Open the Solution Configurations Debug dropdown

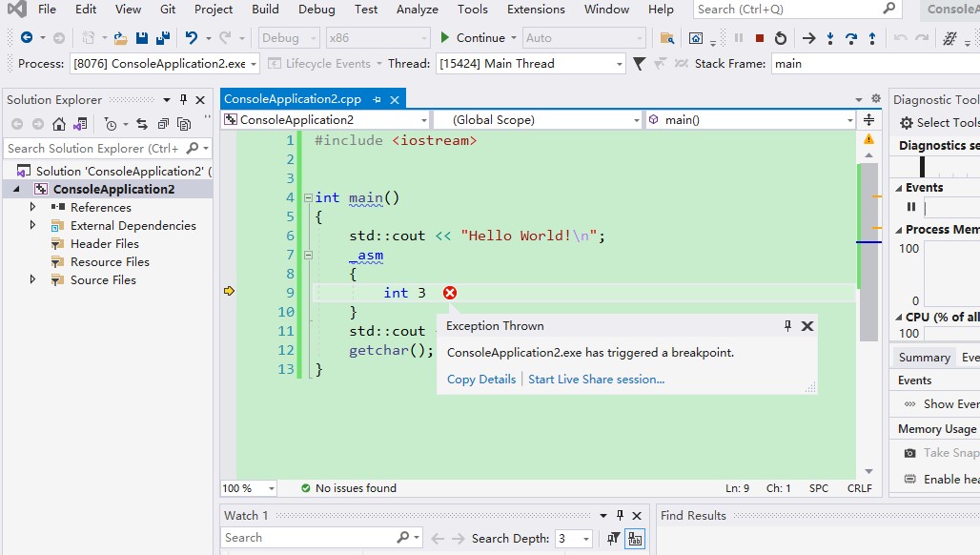[x=313, y=38]
